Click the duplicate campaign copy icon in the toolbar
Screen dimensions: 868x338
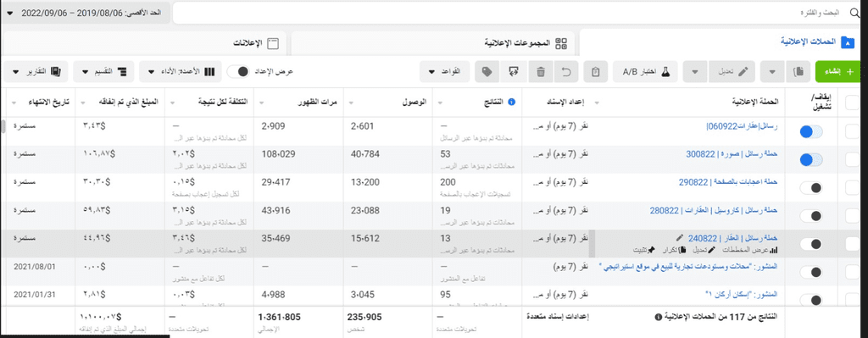[x=798, y=71]
